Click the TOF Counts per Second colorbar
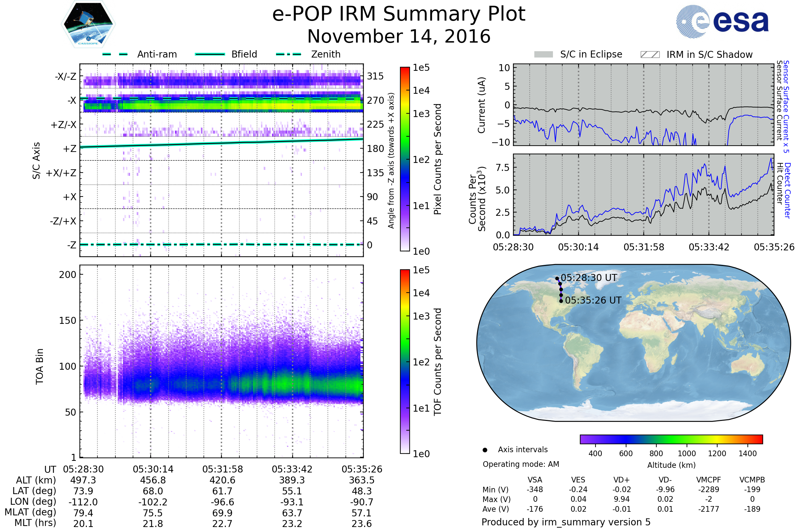The image size is (798, 532). [405, 361]
